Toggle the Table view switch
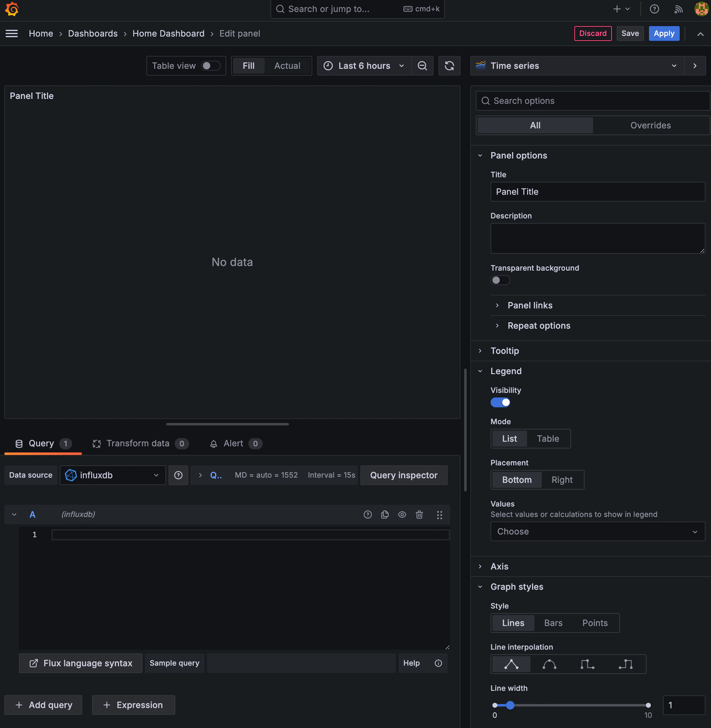This screenshot has height=728, width=711. pyautogui.click(x=211, y=66)
